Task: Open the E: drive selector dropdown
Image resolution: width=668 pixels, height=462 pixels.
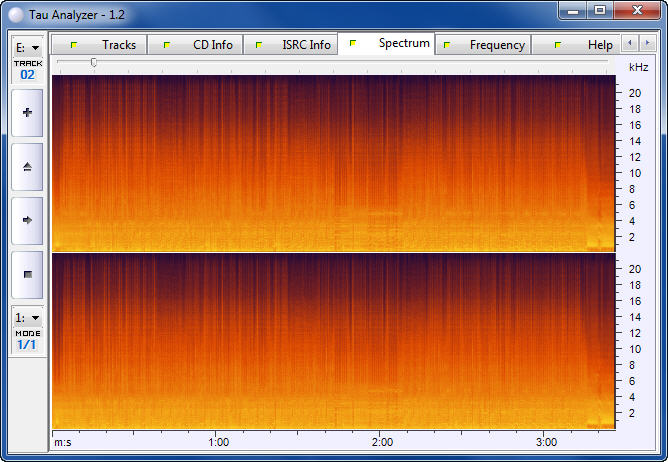Action: (x=27, y=47)
